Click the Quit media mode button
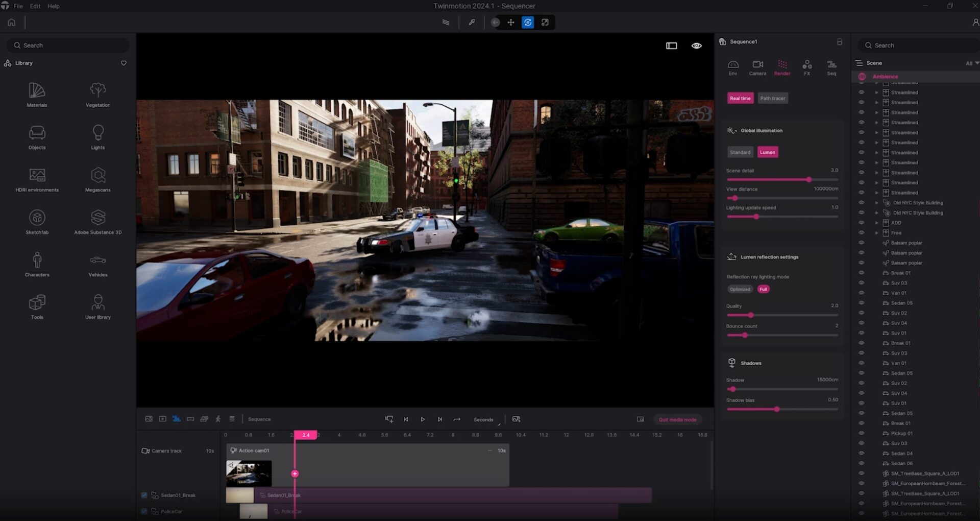The image size is (980, 521). pos(677,419)
